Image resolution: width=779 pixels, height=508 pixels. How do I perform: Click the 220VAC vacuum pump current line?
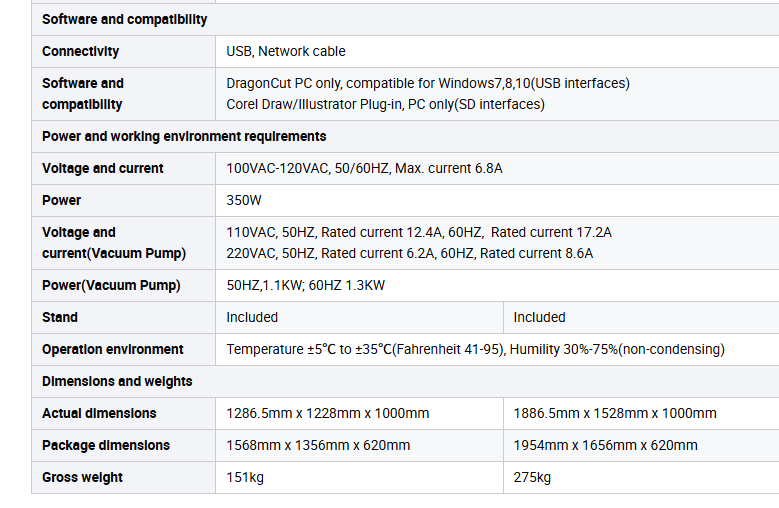(409, 253)
